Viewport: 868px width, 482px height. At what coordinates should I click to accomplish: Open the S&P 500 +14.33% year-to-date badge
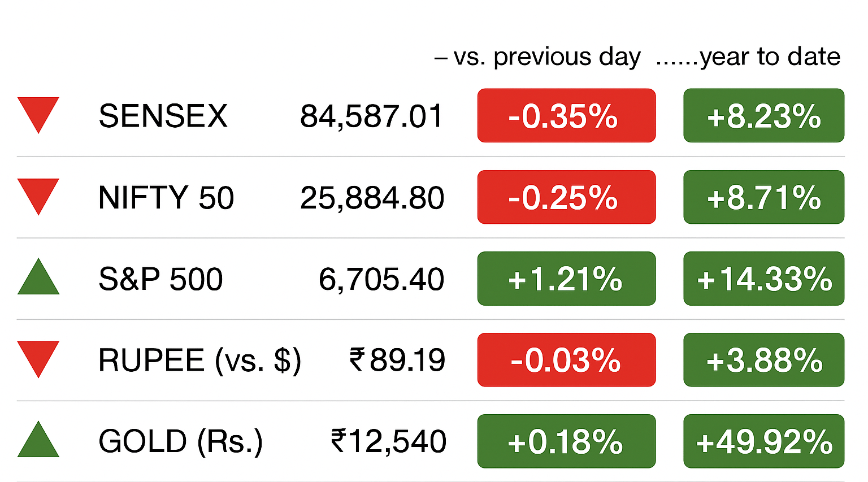(763, 279)
